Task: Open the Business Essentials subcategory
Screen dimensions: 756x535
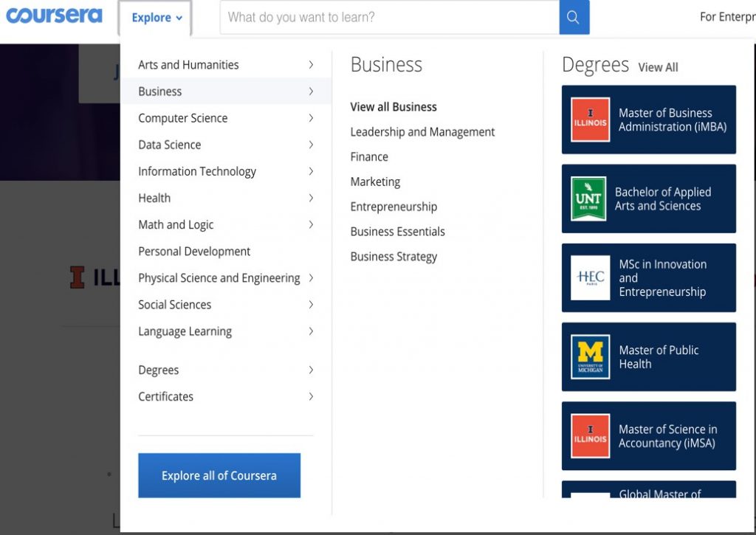Action: pos(397,232)
